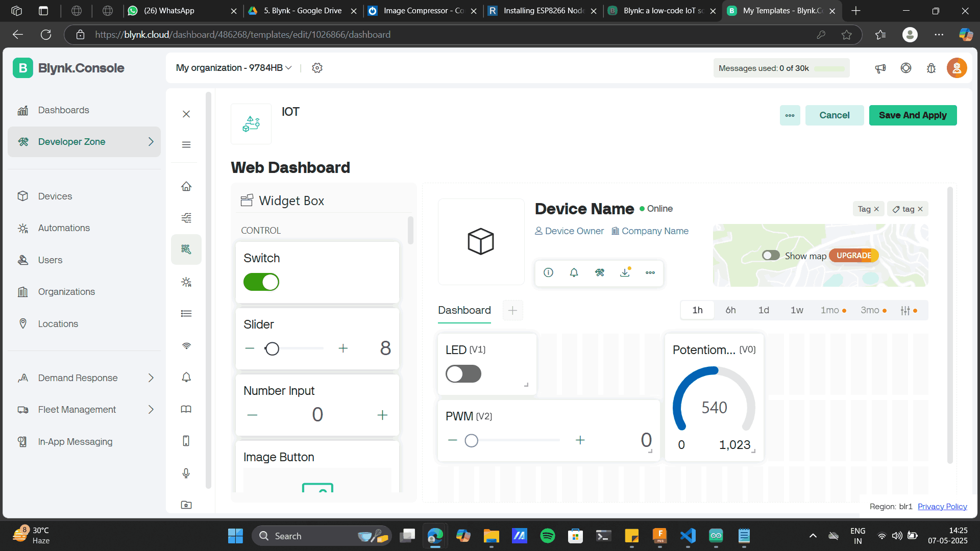
Task: Open bug report icon in header
Action: [x=932, y=68]
